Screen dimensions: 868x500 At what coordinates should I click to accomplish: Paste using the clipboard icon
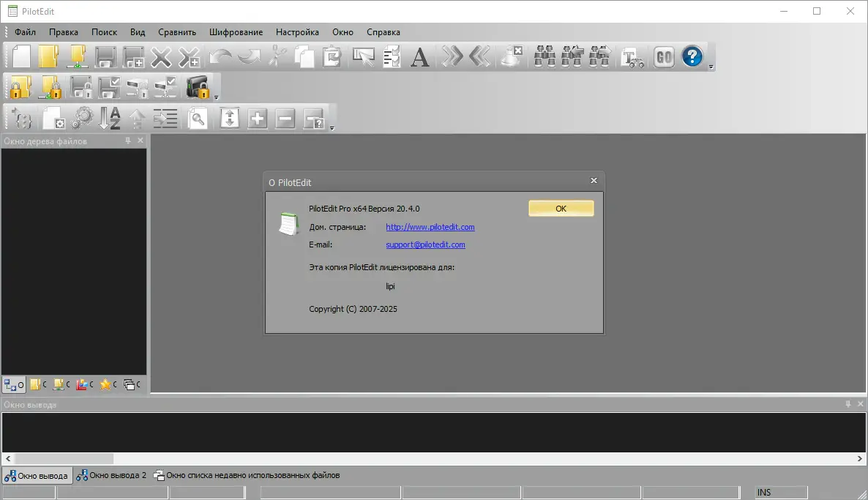[x=332, y=57]
